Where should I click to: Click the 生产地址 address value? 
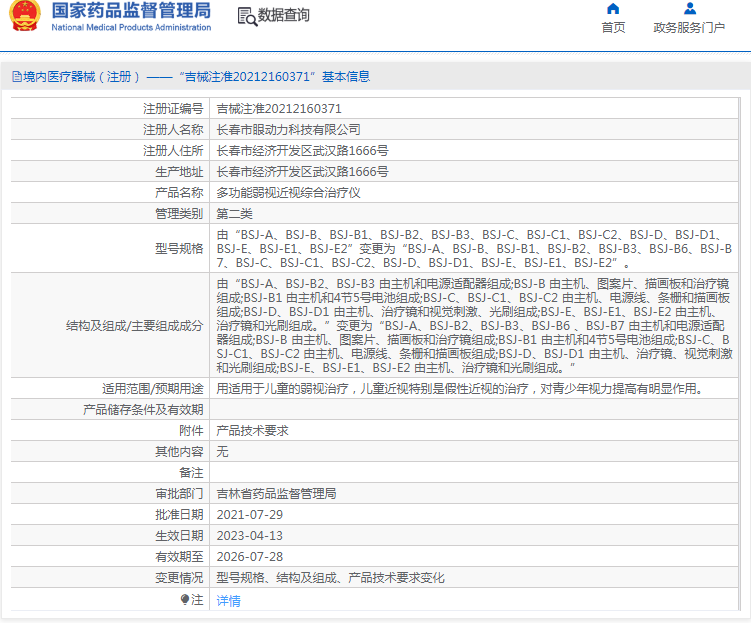[302, 172]
